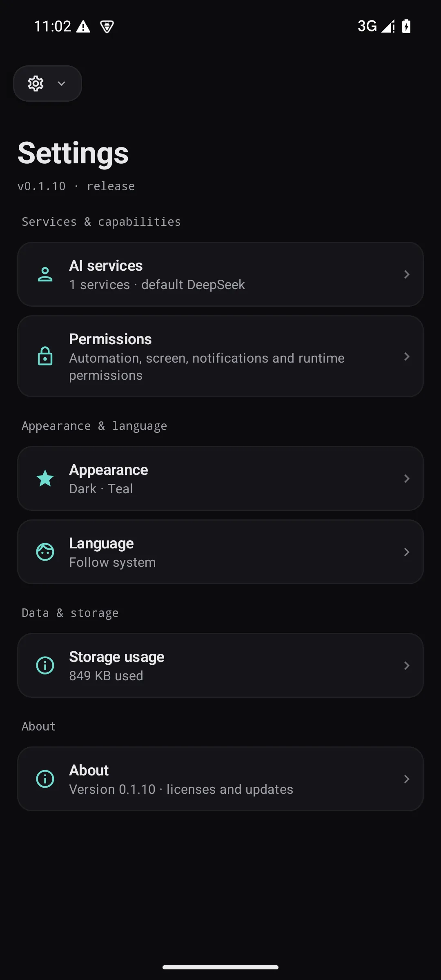The width and height of the screenshot is (441, 980).
Task: Tap the chevron on the Appearance row
Action: [406, 479]
